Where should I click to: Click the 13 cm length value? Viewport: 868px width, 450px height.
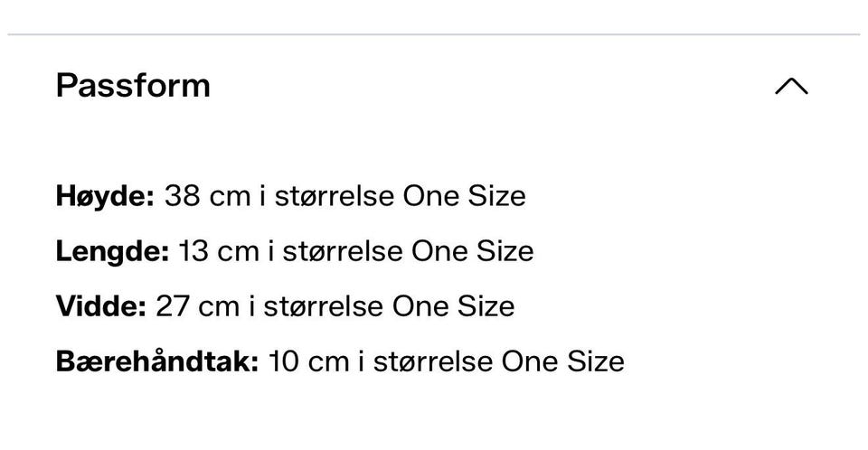point(219,252)
